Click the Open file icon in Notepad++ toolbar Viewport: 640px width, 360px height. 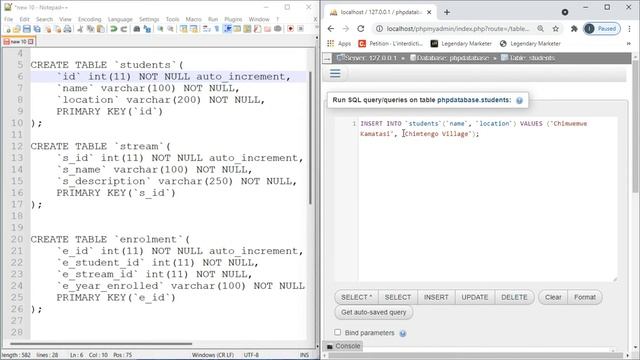(x=17, y=29)
